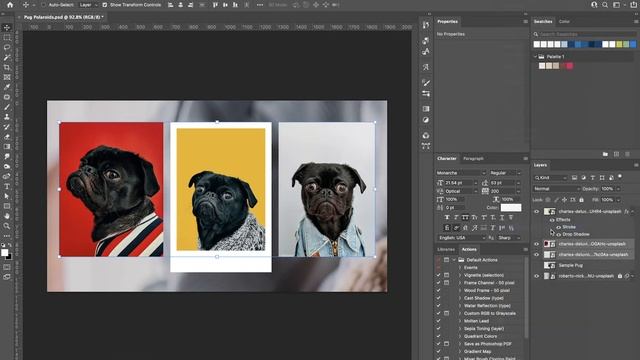This screenshot has width=640, height=360.
Task: Collapse the Default Actions folder
Action: [454, 260]
